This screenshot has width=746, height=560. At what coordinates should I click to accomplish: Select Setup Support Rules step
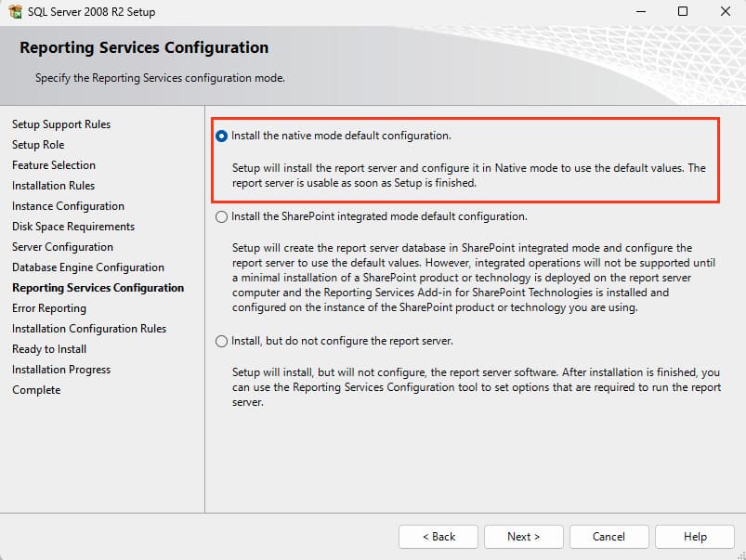61,124
